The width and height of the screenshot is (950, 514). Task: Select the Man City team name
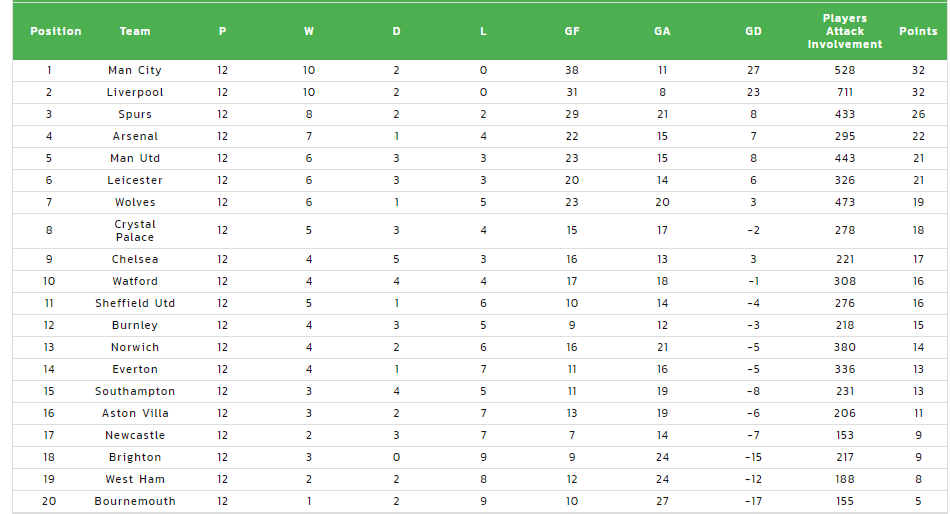[x=135, y=70]
